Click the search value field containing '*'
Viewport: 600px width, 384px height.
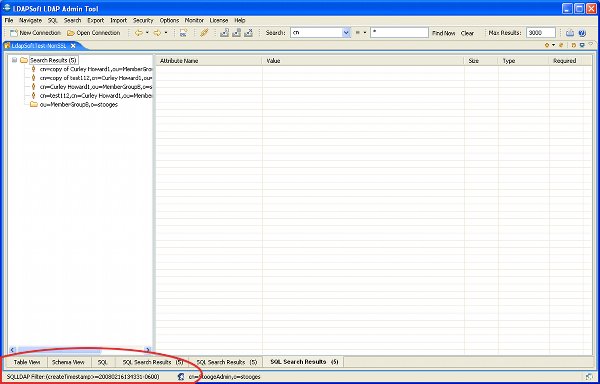pos(399,33)
